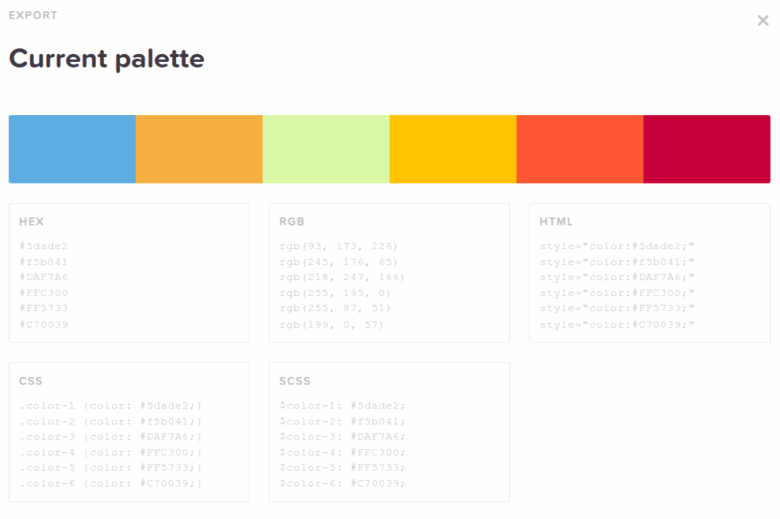Click the SCSS panel heading

(295, 381)
